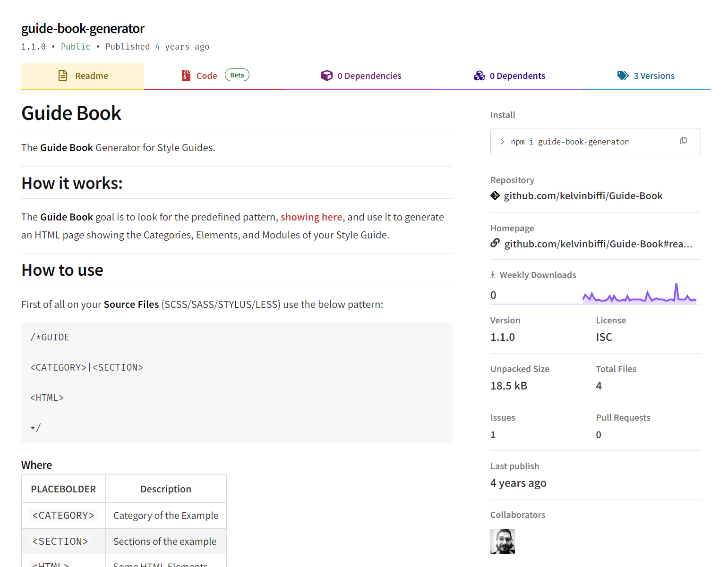Open the 0 Dependencies tab

point(369,76)
